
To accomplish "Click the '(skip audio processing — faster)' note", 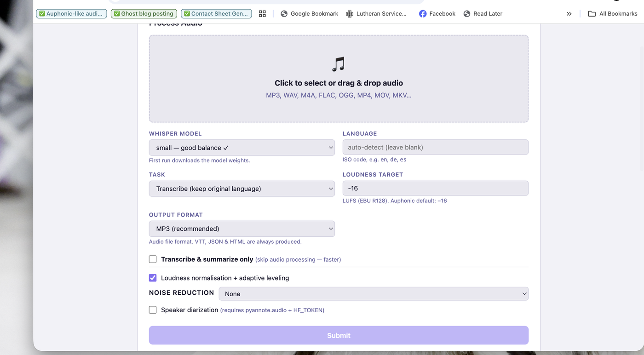I will 298,260.
